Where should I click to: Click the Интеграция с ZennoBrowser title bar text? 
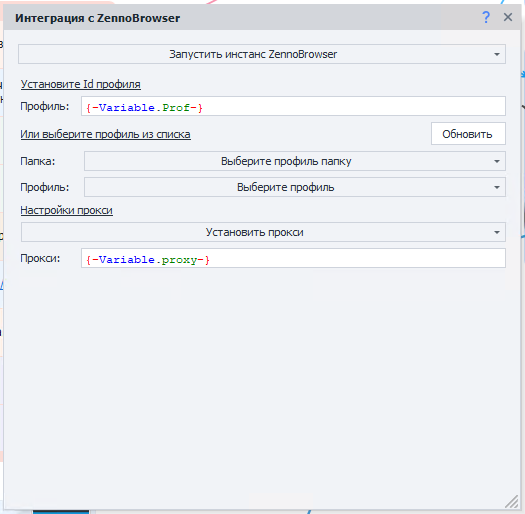pos(97,18)
